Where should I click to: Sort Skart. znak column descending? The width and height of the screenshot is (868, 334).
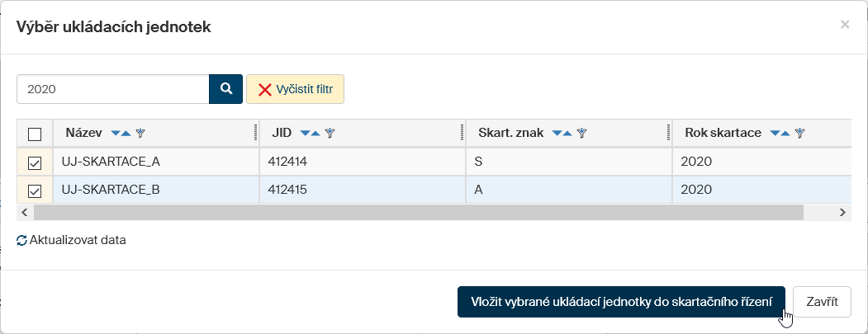(x=557, y=133)
